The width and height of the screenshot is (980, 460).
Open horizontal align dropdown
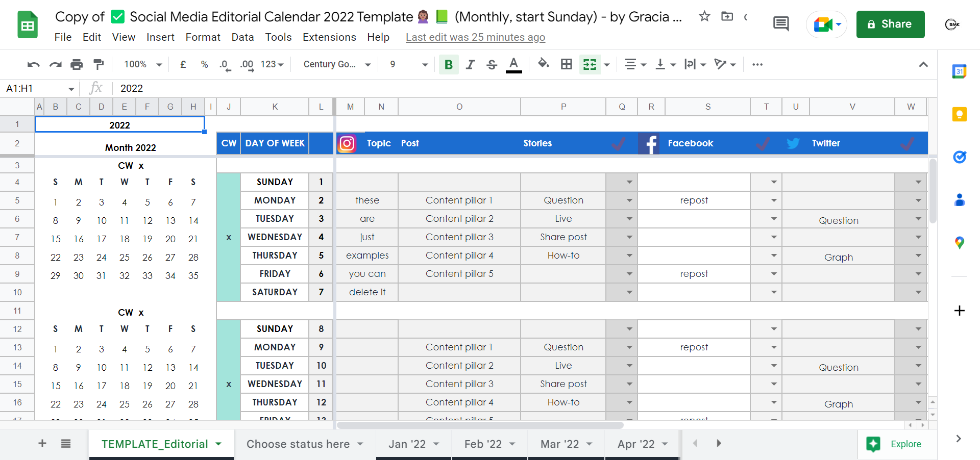tap(635, 64)
